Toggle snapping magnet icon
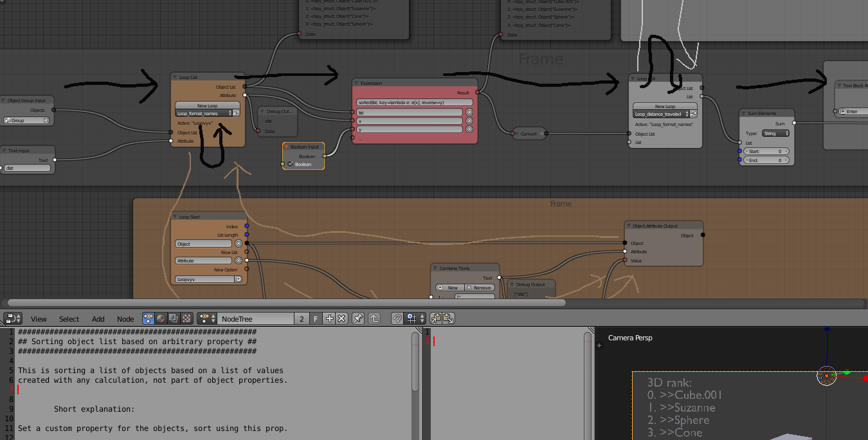The width and height of the screenshot is (868, 440). pos(397,318)
